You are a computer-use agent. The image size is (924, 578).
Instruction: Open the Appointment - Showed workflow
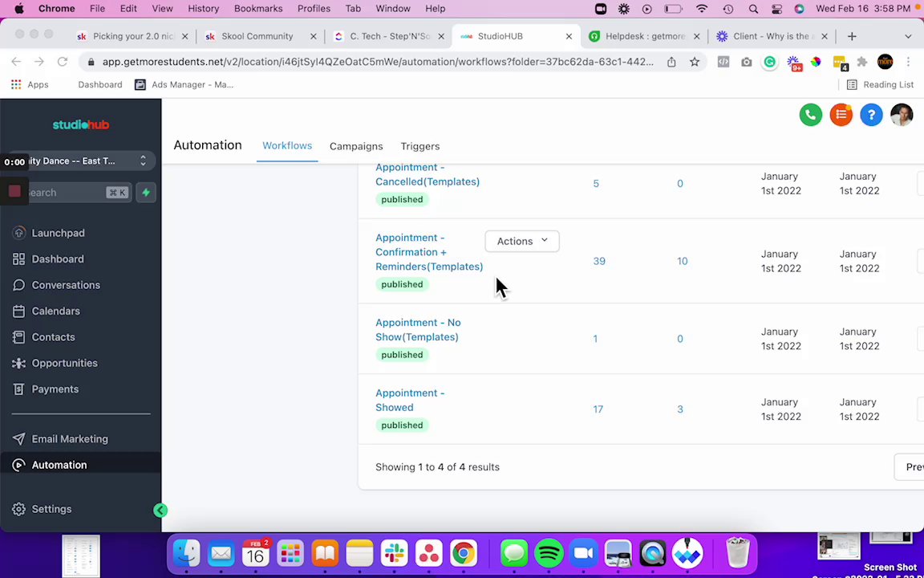[x=410, y=400]
